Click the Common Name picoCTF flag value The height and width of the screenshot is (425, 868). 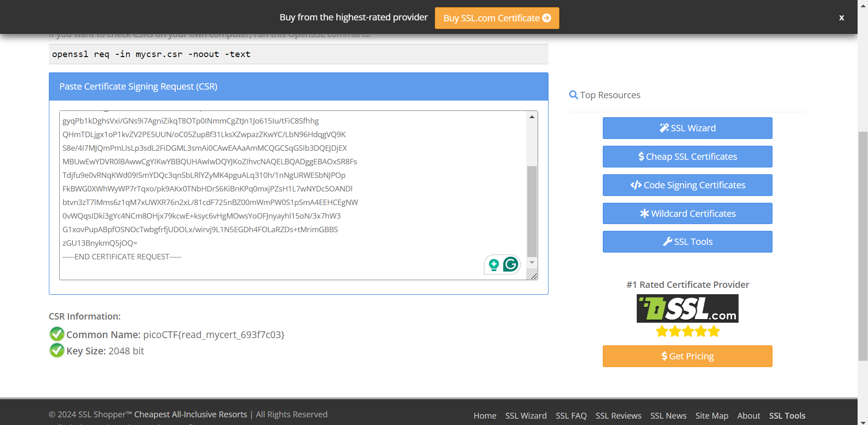(x=214, y=334)
